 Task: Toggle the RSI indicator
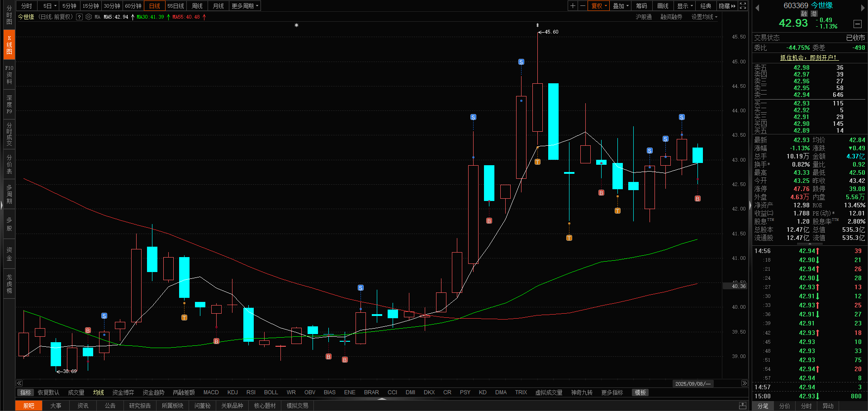[251, 392]
